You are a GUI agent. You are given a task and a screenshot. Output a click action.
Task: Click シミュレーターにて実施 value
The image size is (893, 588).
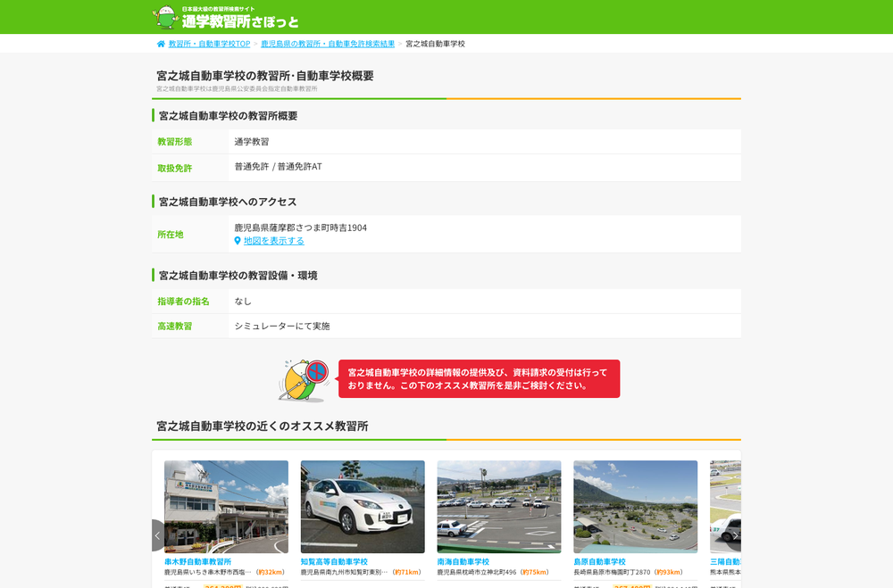tap(282, 327)
